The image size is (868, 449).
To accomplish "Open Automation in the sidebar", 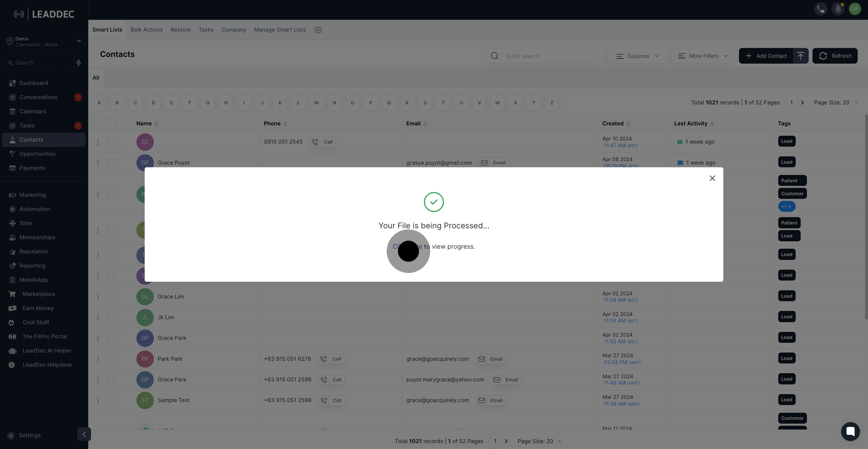I will tap(44, 209).
